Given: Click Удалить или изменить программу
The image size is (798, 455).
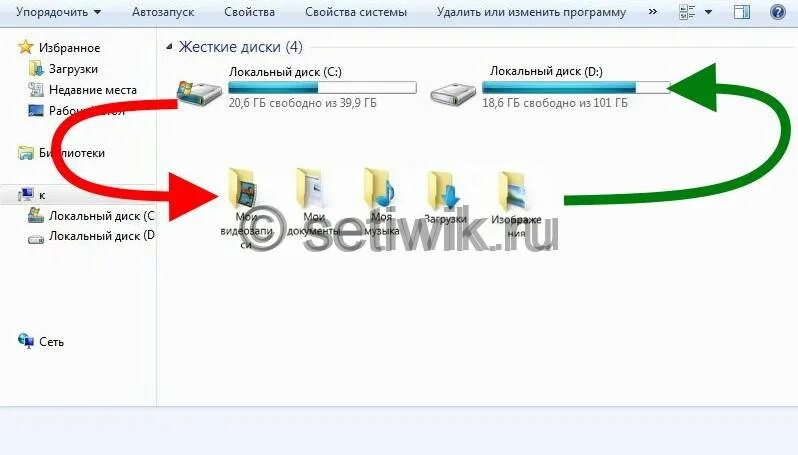Looking at the screenshot, I should click(x=531, y=12).
